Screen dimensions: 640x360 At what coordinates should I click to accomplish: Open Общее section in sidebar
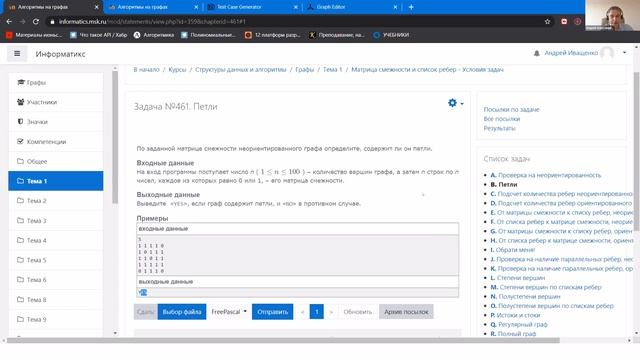(56, 161)
